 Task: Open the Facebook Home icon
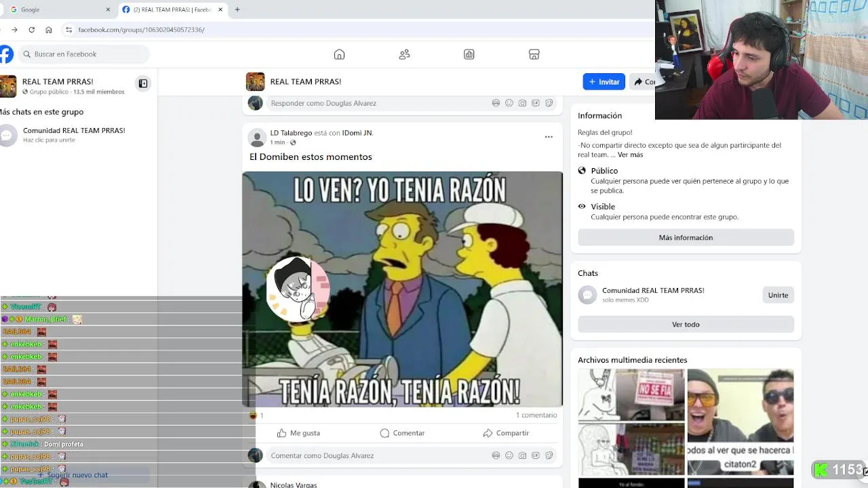tap(339, 54)
